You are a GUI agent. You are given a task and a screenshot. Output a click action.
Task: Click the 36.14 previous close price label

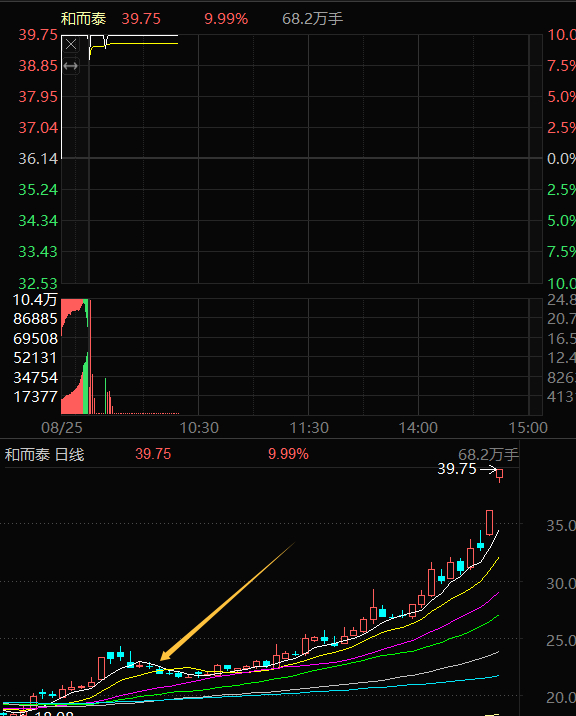pos(38,159)
